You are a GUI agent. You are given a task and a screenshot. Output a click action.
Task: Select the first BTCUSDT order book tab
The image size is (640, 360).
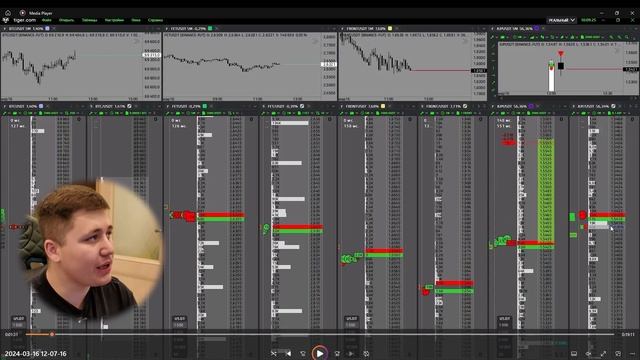[23, 106]
